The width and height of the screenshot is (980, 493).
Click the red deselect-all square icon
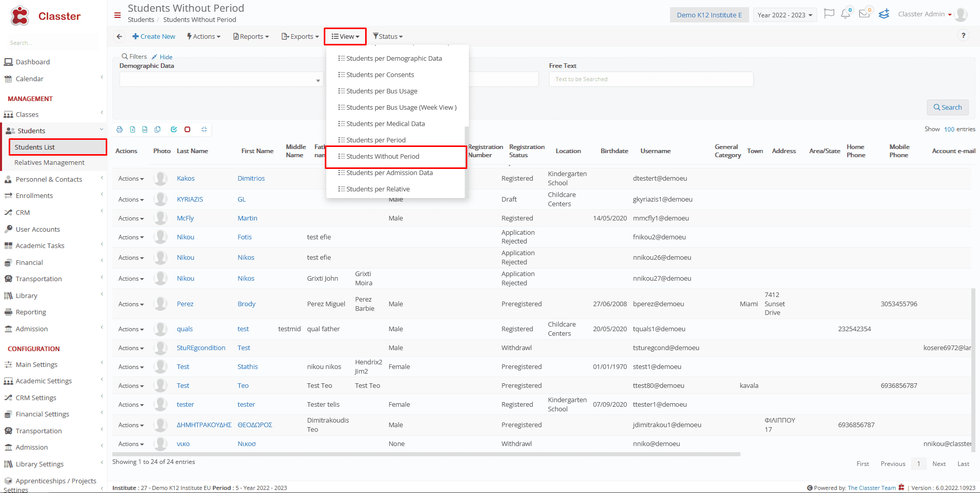coord(187,130)
